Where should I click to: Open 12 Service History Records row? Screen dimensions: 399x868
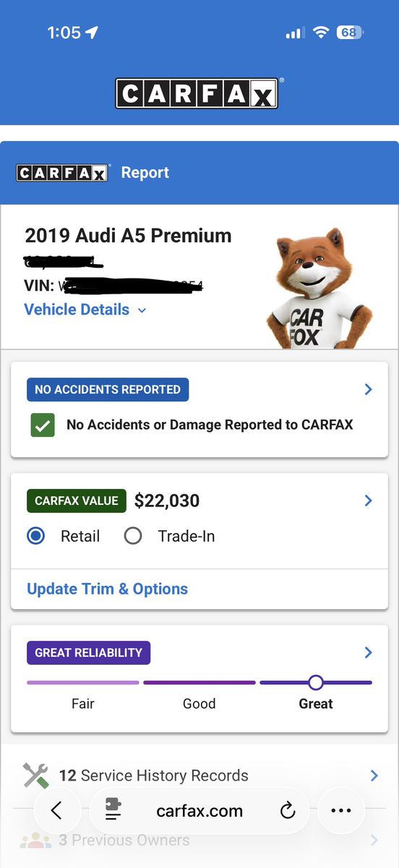[x=199, y=775]
